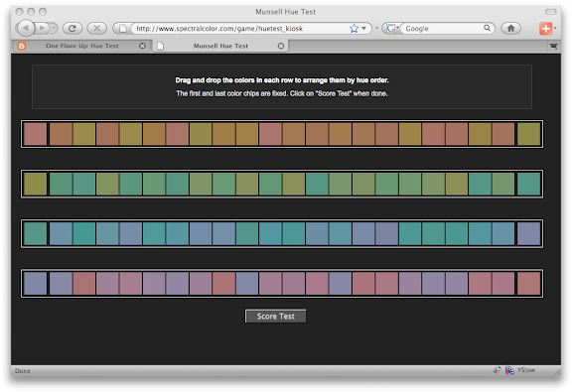The width and height of the screenshot is (572, 392).
Task: Click the Blogger icon on the first tab
Action: [22, 46]
